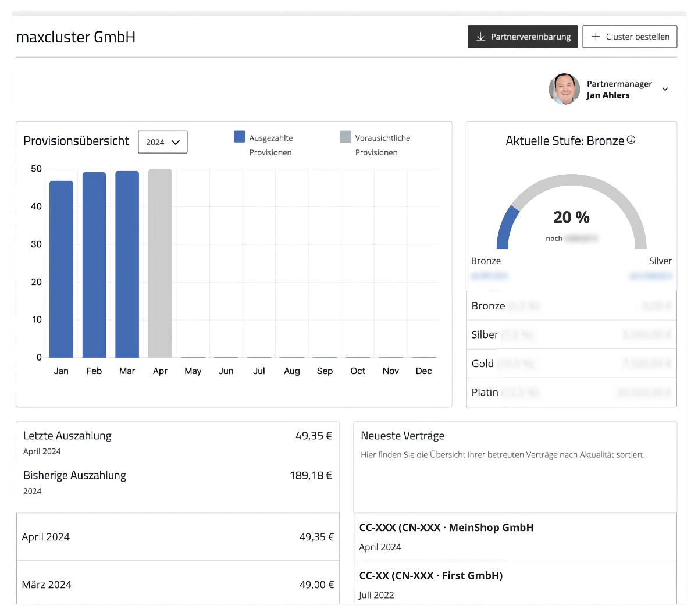The height and width of the screenshot is (616, 698).
Task: Click the Neueste Verträge heading
Action: 403,436
